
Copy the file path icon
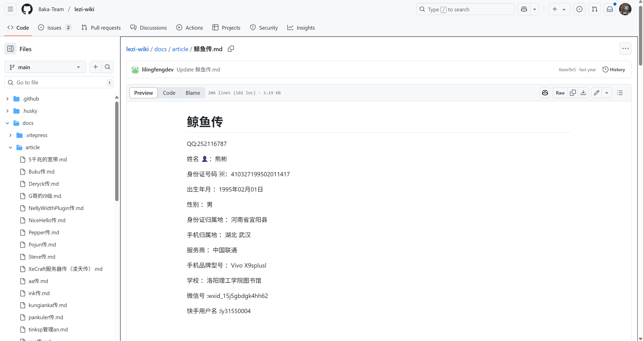(x=231, y=49)
